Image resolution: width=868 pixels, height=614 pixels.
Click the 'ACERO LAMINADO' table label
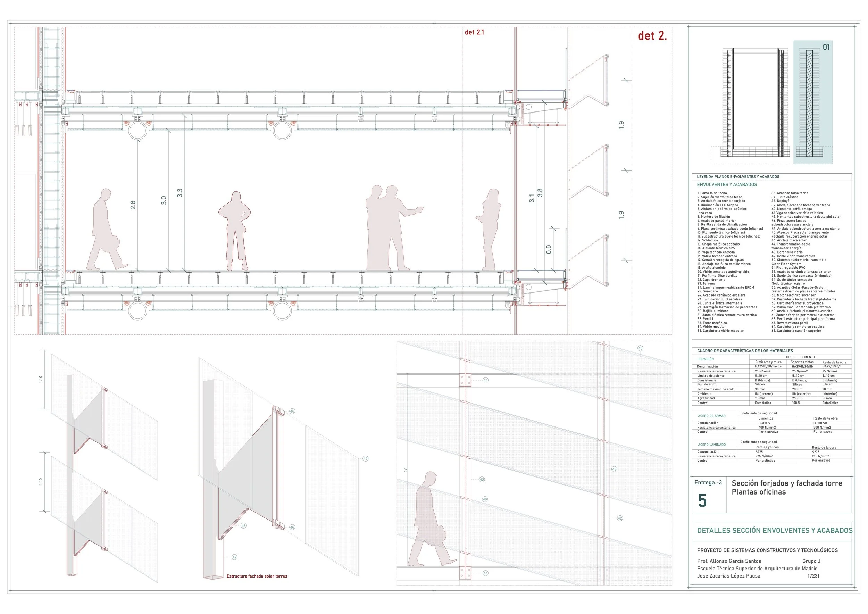(711, 445)
